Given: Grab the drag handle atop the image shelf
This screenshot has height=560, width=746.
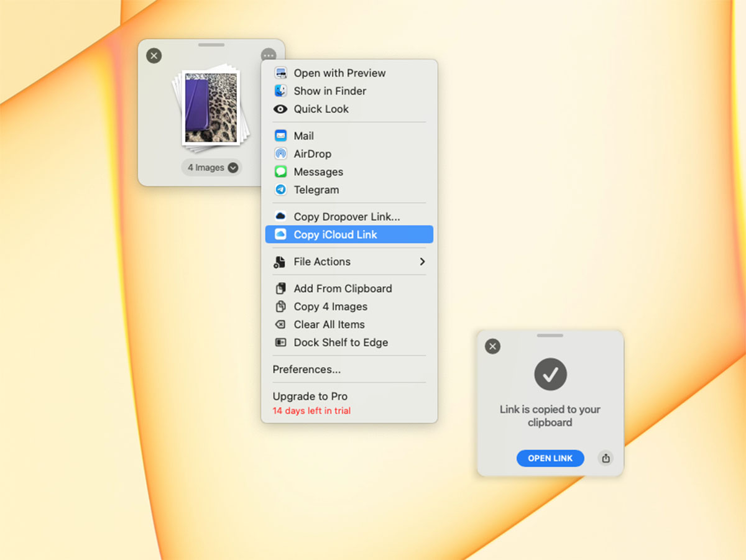Looking at the screenshot, I should tap(211, 45).
